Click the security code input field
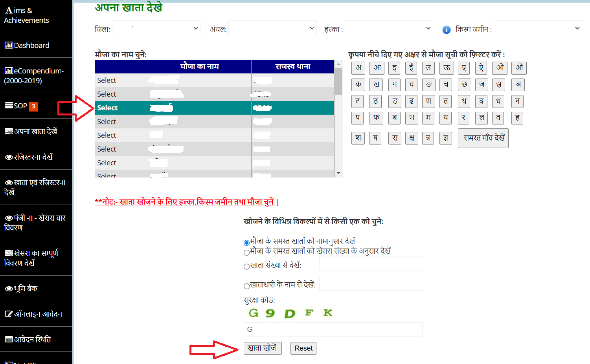This screenshot has width=590, height=364. pos(333,329)
